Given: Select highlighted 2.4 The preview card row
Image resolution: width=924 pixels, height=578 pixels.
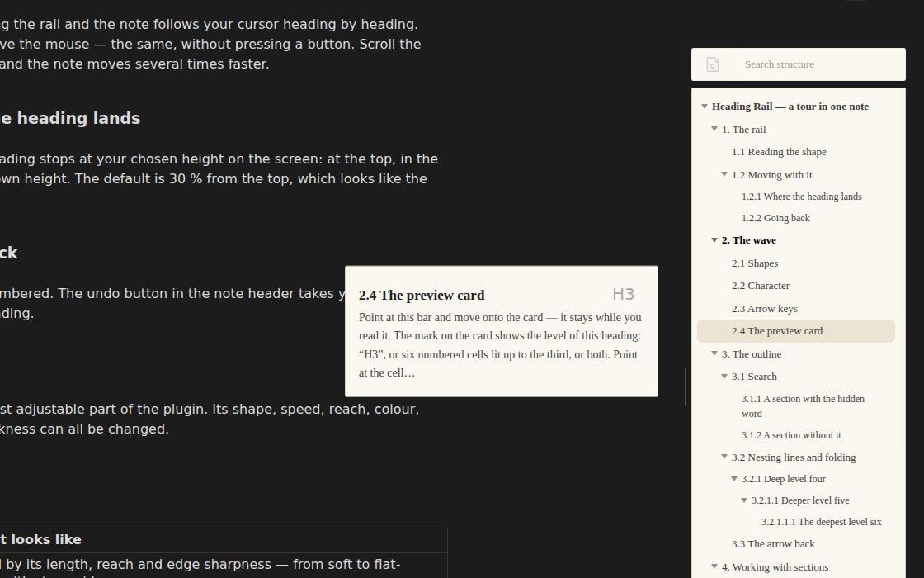Looking at the screenshot, I should [x=795, y=331].
